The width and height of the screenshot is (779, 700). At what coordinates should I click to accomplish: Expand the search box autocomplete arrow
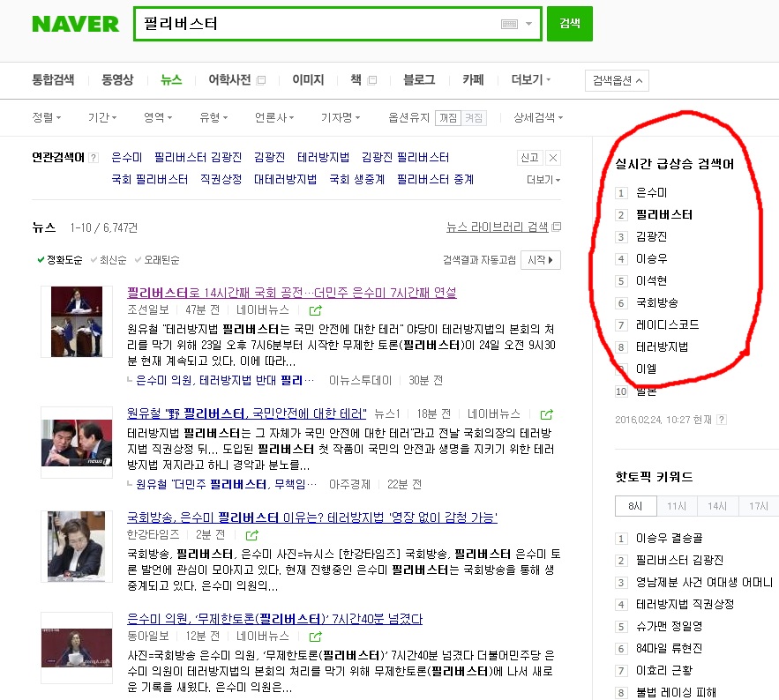[x=529, y=24]
